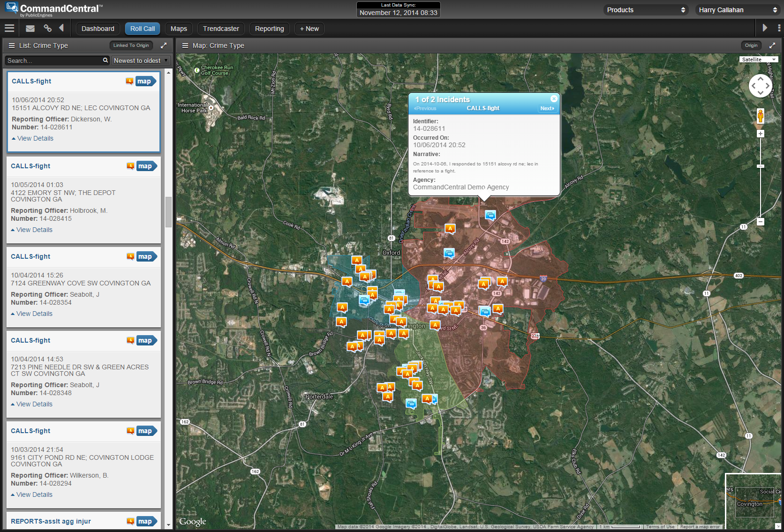Toggle the Linked To Origin button

coord(131,45)
